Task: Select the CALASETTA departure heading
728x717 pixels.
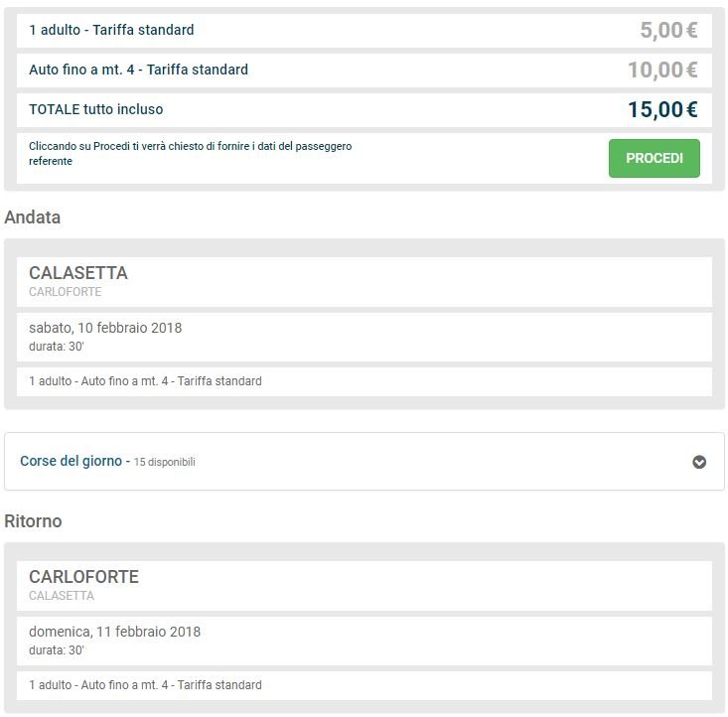Action: point(78,273)
